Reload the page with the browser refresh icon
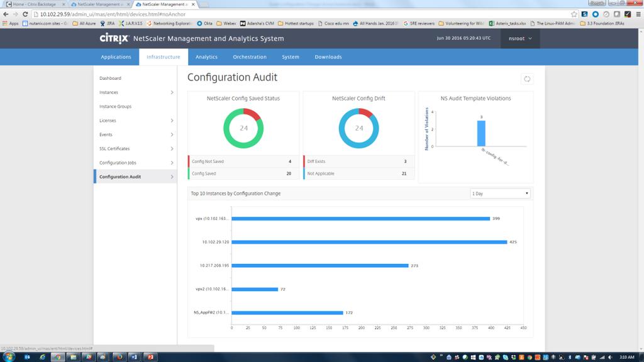644x362 pixels. pos(25,14)
